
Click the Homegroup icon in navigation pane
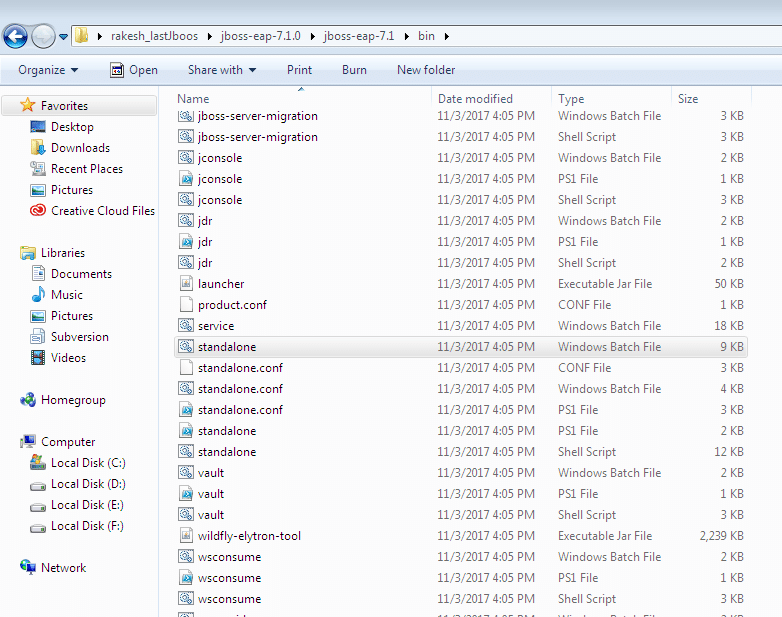point(28,400)
